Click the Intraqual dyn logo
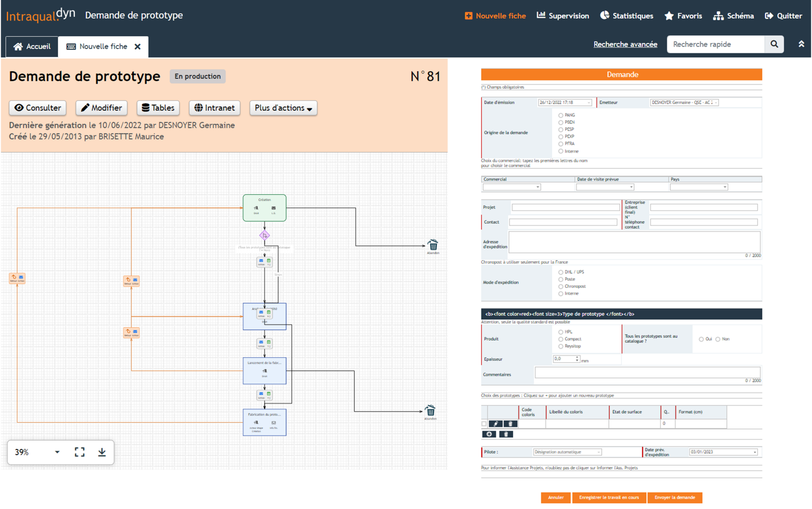This screenshot has height=509, width=812. (x=41, y=15)
